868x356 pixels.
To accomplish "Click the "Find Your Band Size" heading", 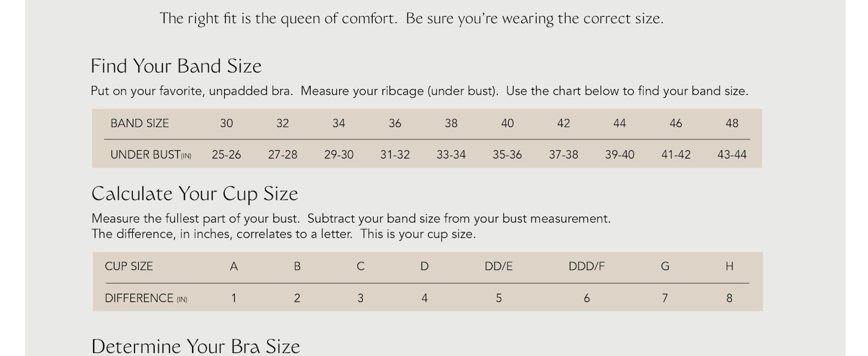I will click(x=176, y=66).
